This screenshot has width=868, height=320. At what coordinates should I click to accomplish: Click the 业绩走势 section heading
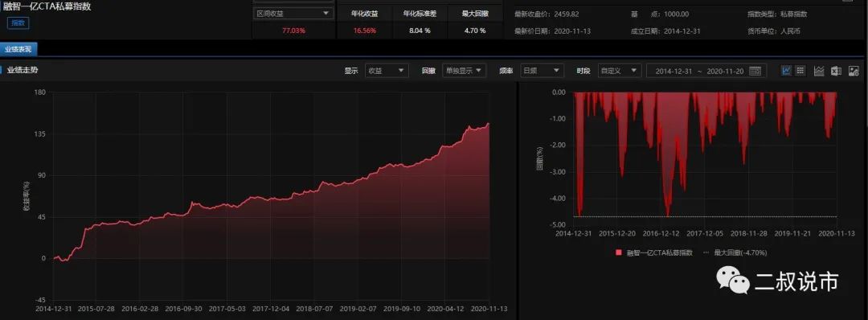point(23,70)
